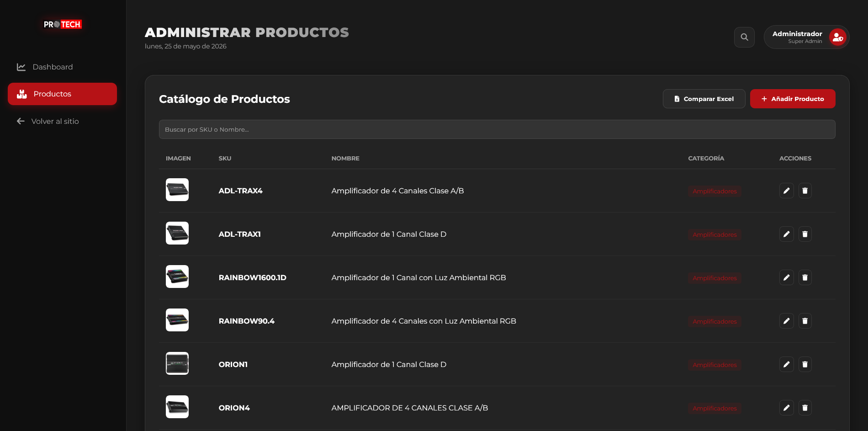868x431 pixels.
Task: Click the SKU column header
Action: point(225,158)
